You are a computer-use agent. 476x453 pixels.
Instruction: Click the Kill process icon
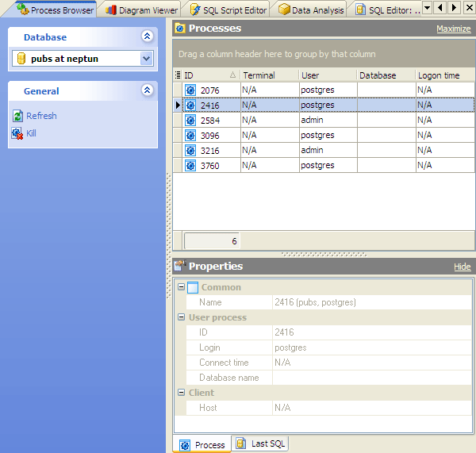click(17, 133)
